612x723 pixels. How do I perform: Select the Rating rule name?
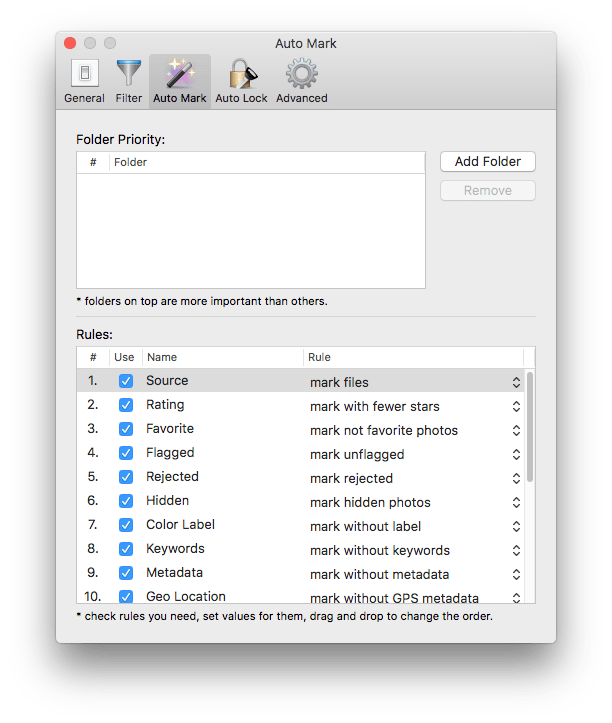(x=165, y=404)
